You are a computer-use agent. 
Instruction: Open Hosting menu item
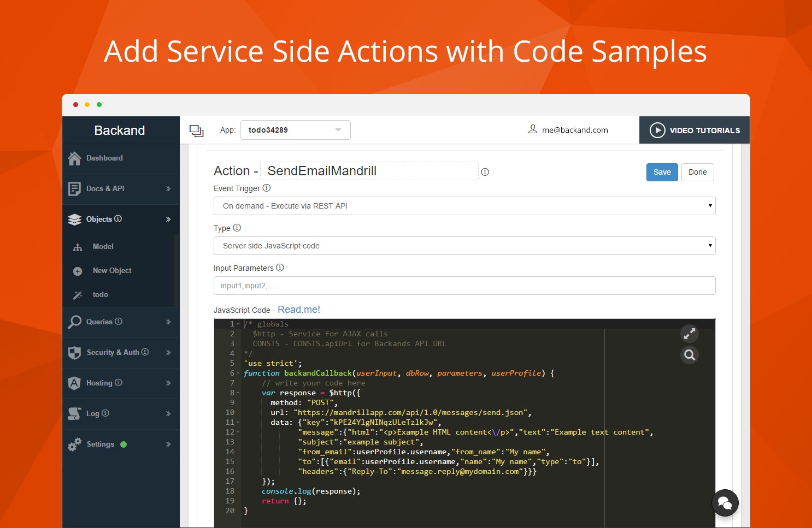tap(121, 383)
